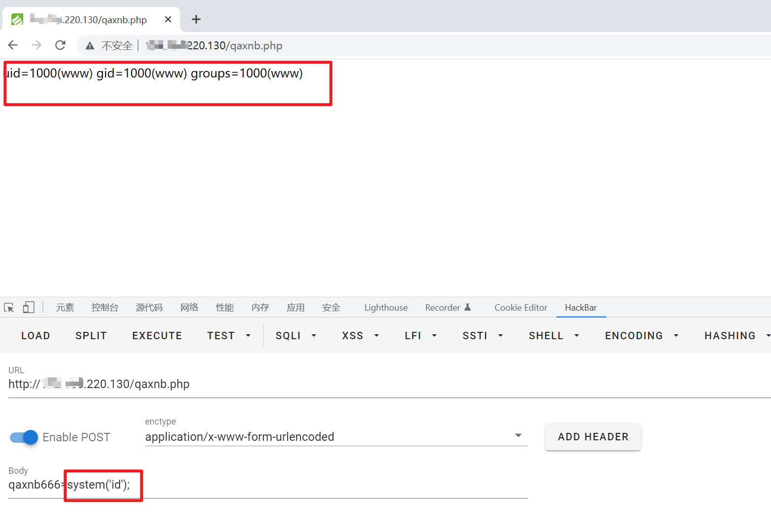
Task: Expand the SQLI dropdown menu
Action: pos(296,336)
